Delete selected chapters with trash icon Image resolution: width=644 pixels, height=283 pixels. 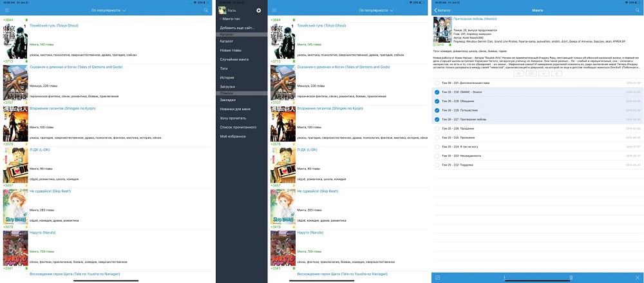[571, 278]
